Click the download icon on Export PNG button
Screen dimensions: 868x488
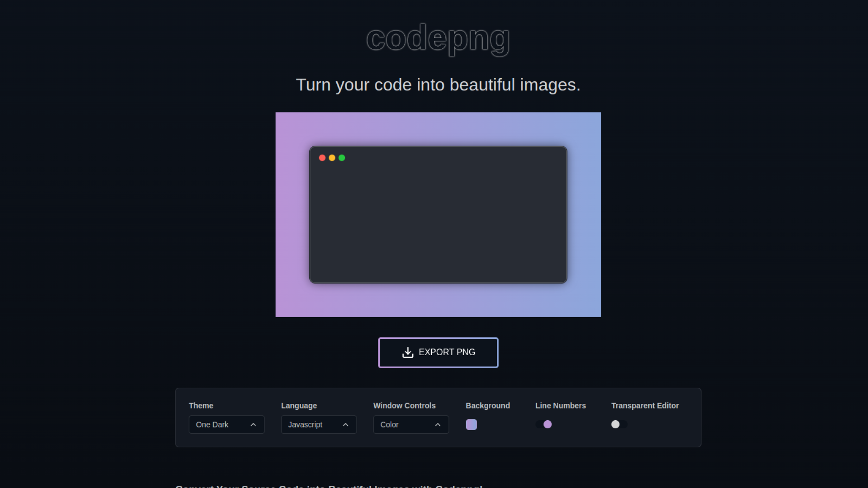coord(408,352)
